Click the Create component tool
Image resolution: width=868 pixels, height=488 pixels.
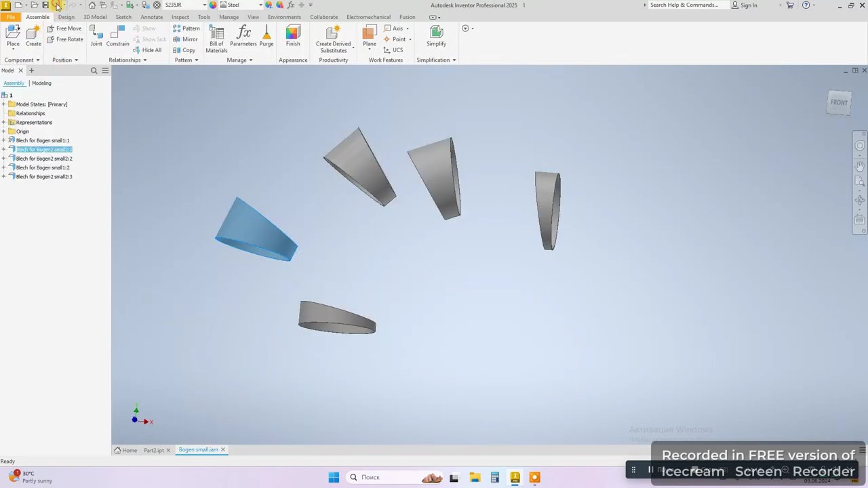click(x=33, y=36)
